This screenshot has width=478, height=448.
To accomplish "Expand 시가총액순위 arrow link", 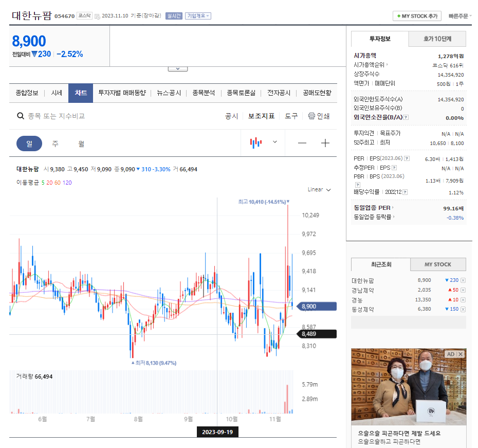I will coord(387,65).
